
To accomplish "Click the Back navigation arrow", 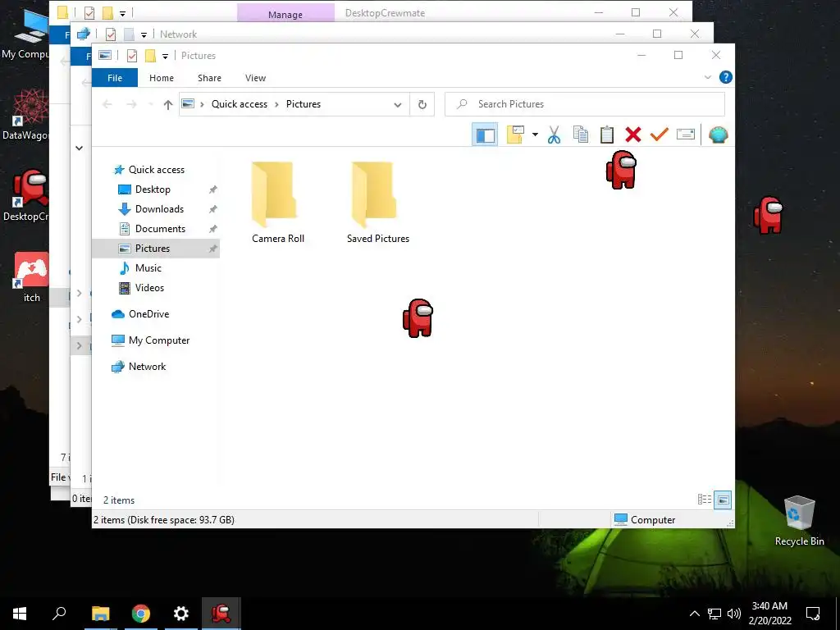I will pos(107,104).
